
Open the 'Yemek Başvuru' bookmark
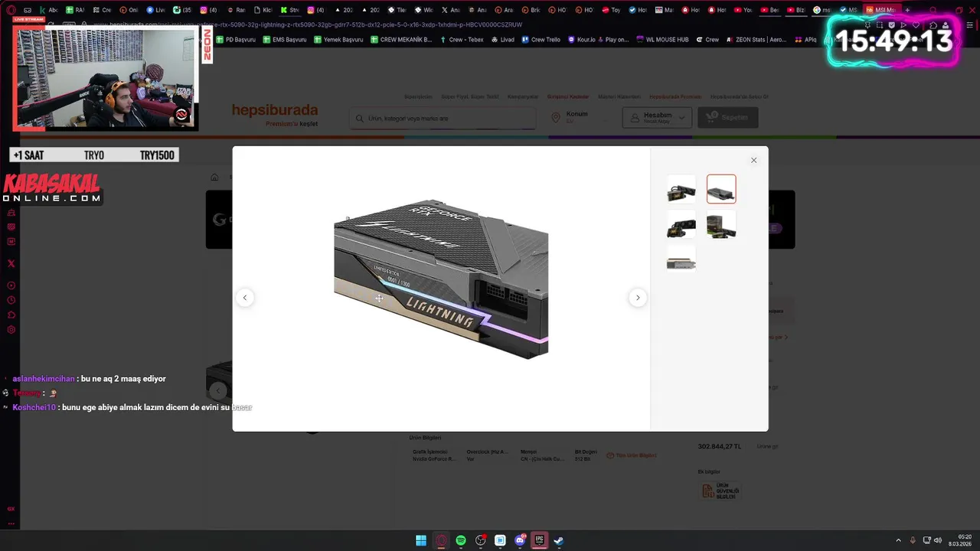tap(338, 39)
